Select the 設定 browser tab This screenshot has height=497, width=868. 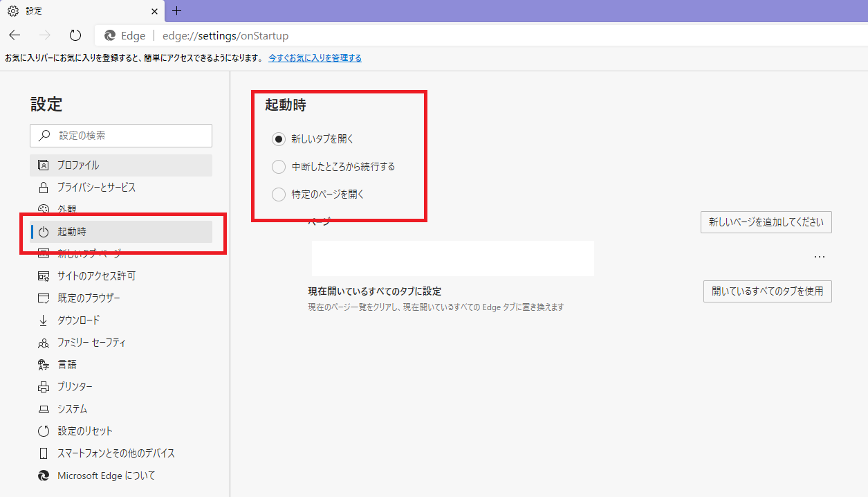click(x=83, y=11)
